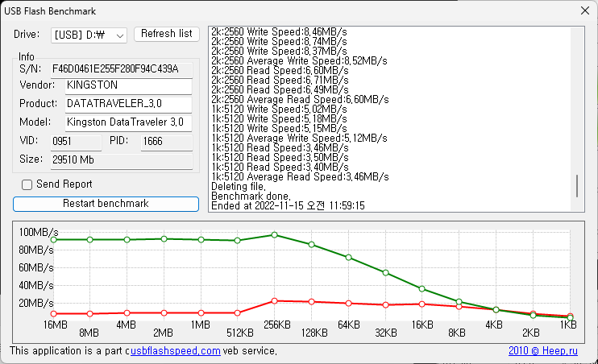
Task: Click the green read-speed point at 256KB
Action: 274,235
